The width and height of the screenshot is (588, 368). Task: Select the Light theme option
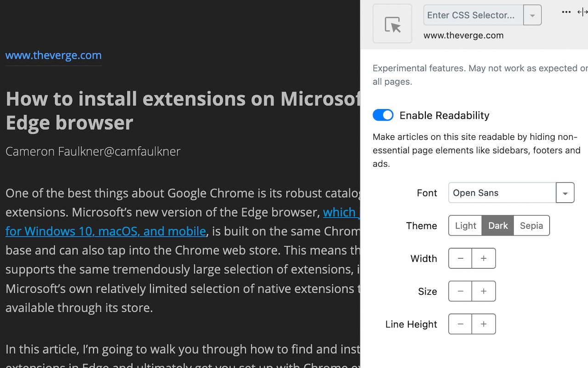click(x=465, y=226)
